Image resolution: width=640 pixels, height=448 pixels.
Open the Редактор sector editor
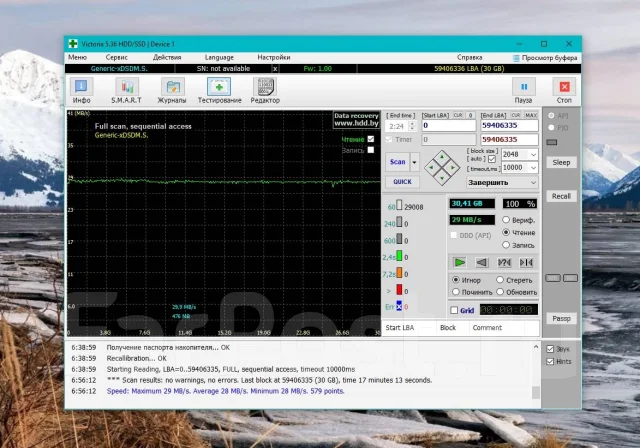pyautogui.click(x=265, y=91)
